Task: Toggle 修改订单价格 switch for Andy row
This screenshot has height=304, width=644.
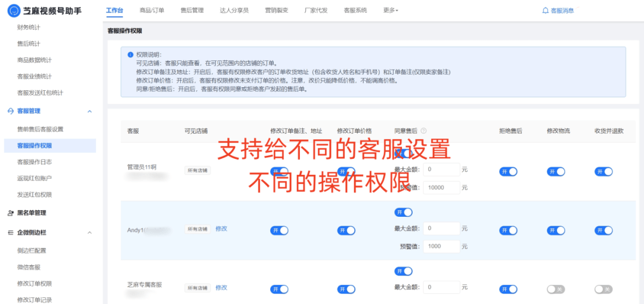Action: [346, 230]
